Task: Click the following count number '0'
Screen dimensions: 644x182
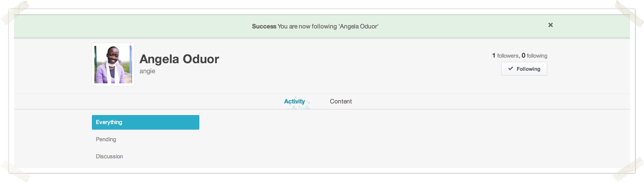Action: point(523,55)
